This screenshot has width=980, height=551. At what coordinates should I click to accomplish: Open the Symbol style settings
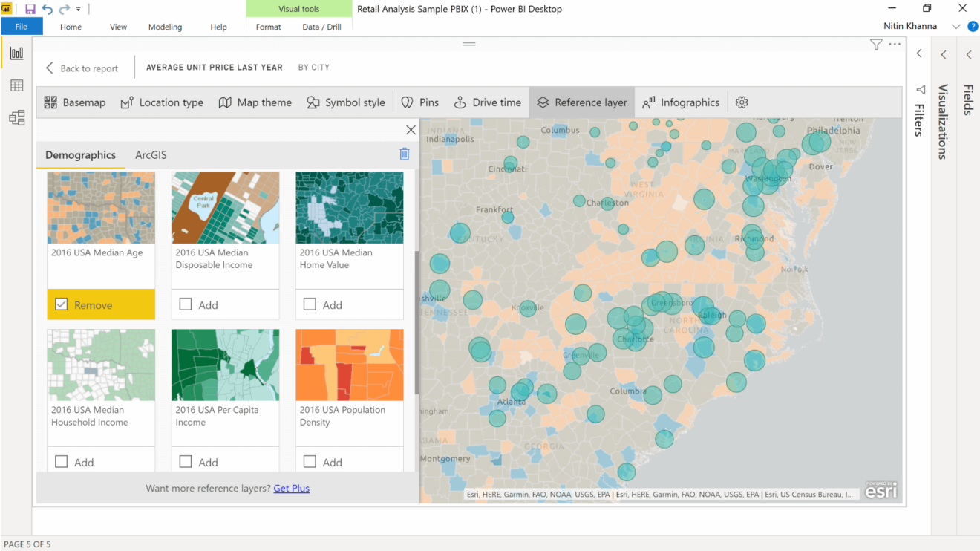(346, 102)
